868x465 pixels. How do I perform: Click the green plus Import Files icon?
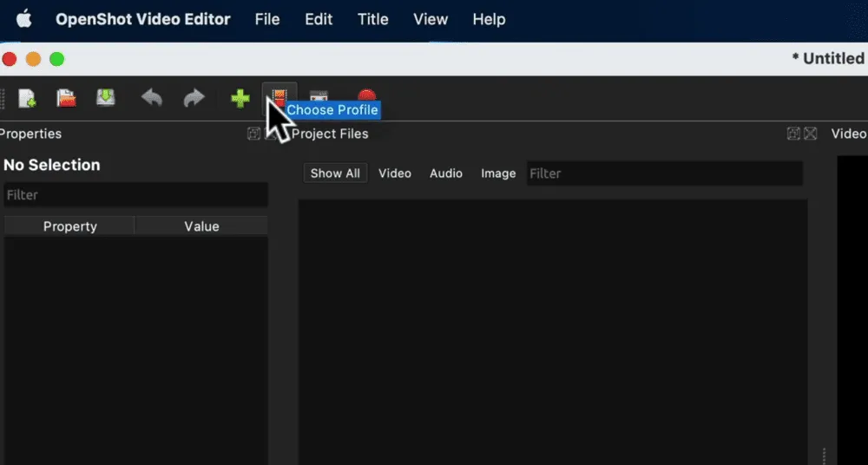click(x=240, y=98)
